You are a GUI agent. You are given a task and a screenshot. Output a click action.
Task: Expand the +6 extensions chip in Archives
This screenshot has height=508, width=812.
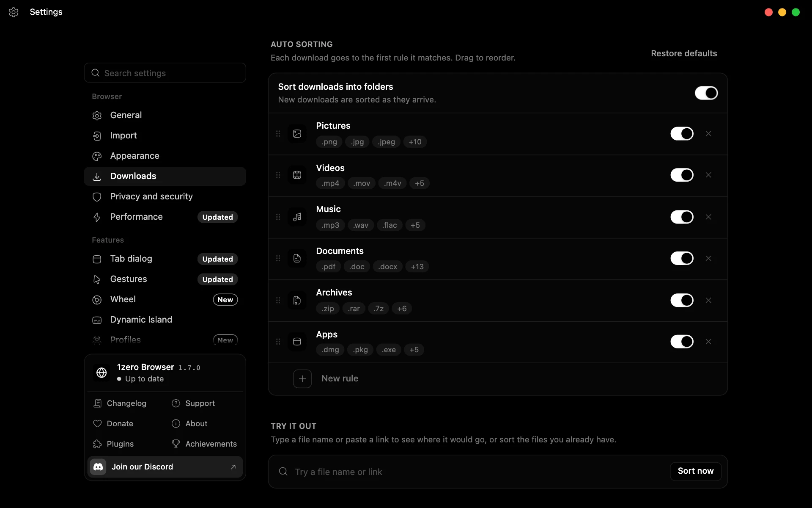pos(402,309)
